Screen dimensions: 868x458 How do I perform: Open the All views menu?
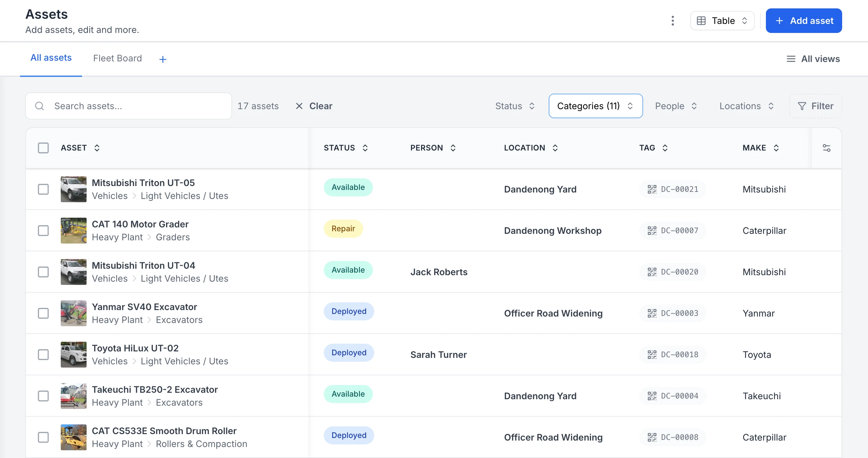click(813, 59)
